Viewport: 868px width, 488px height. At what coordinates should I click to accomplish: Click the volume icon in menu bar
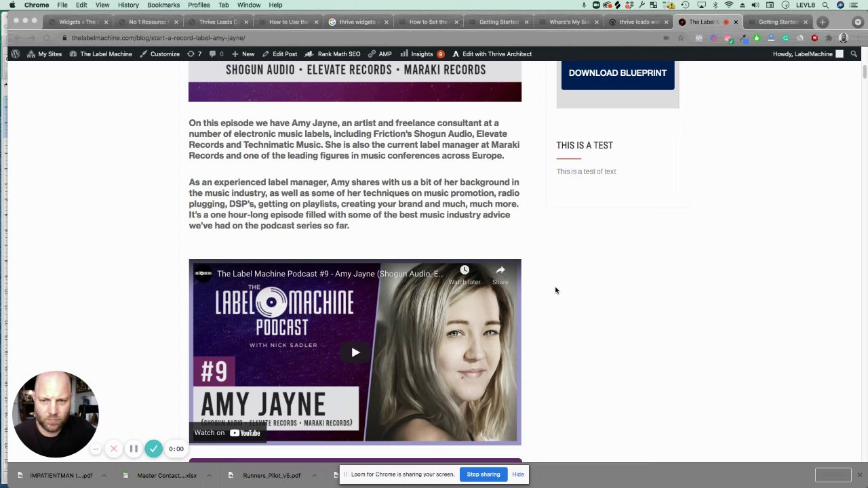click(755, 5)
